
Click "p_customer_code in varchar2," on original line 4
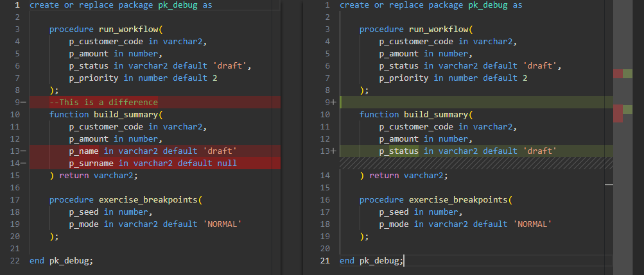point(138,42)
